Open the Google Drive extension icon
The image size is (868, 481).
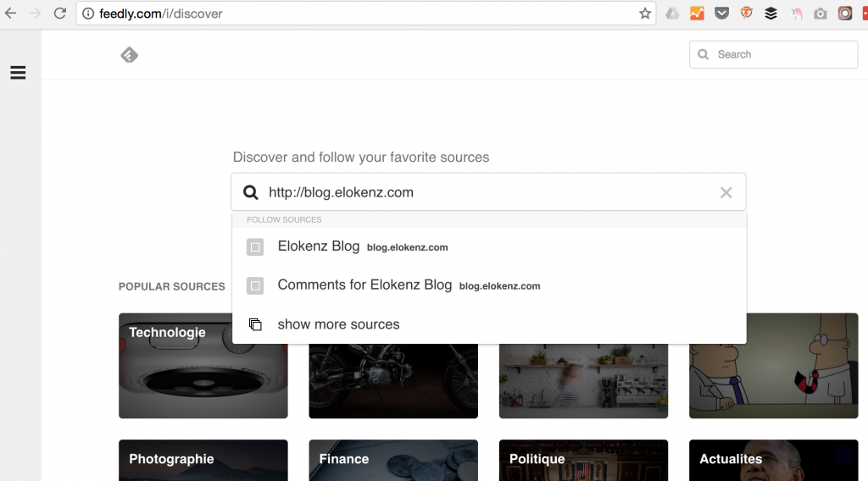672,14
